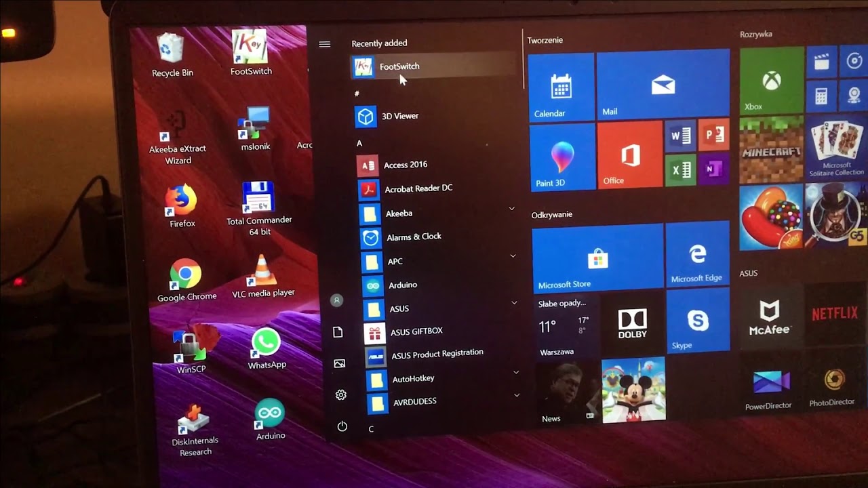This screenshot has height=488, width=868.
Task: Click the Odkrywanie tile group title
Action: [552, 214]
